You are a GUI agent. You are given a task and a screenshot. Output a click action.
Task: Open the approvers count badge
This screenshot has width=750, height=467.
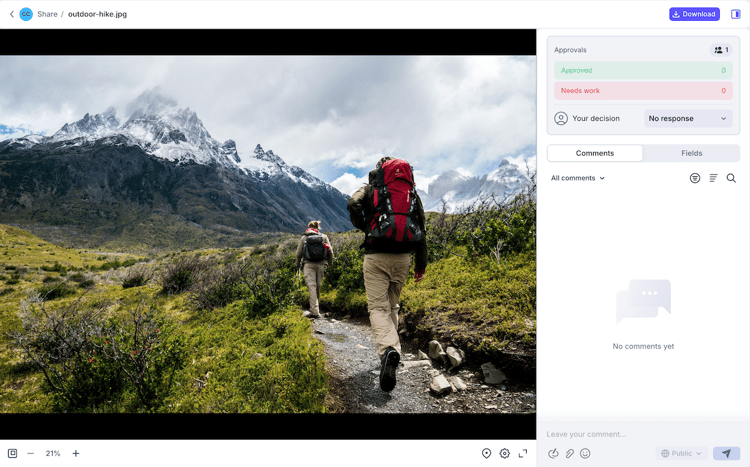[721, 50]
